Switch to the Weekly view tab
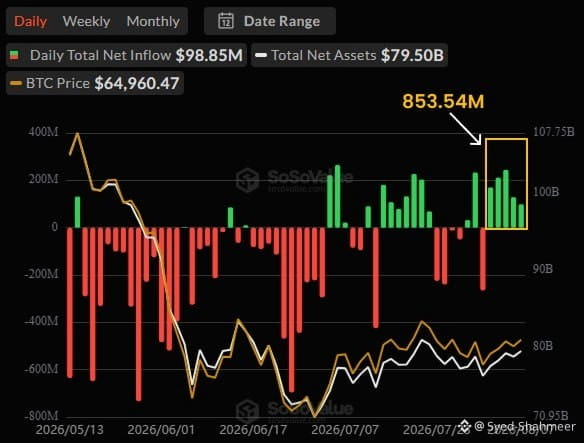 click(86, 21)
